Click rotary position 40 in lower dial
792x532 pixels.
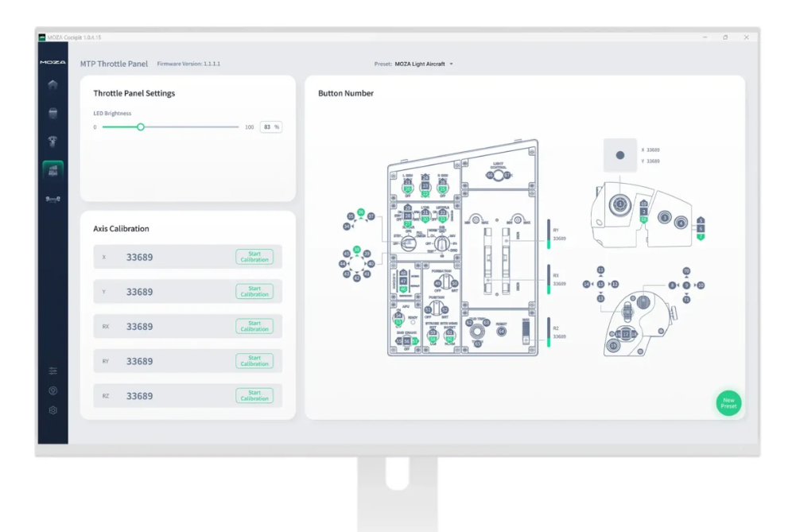tap(371, 264)
